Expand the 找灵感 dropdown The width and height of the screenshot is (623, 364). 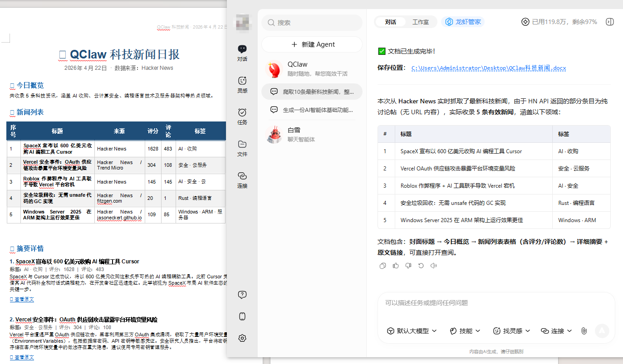coord(512,331)
